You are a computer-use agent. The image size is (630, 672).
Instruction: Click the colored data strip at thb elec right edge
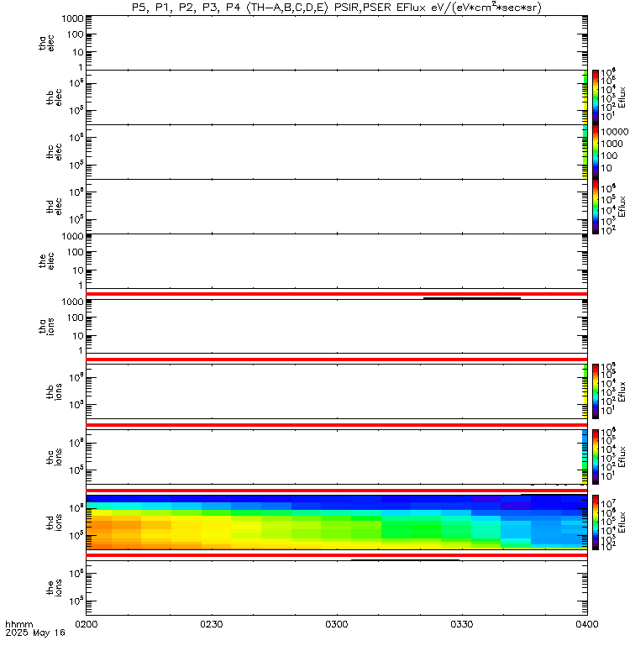click(x=585, y=97)
